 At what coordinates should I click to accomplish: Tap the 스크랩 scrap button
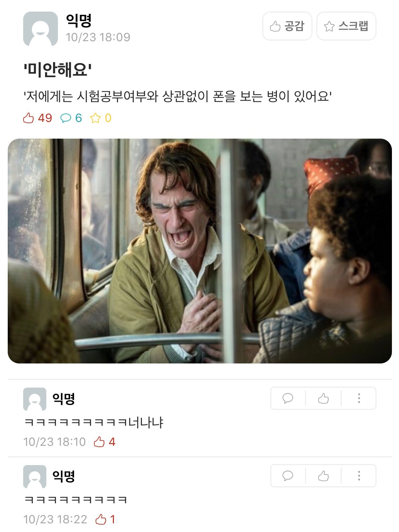point(346,26)
